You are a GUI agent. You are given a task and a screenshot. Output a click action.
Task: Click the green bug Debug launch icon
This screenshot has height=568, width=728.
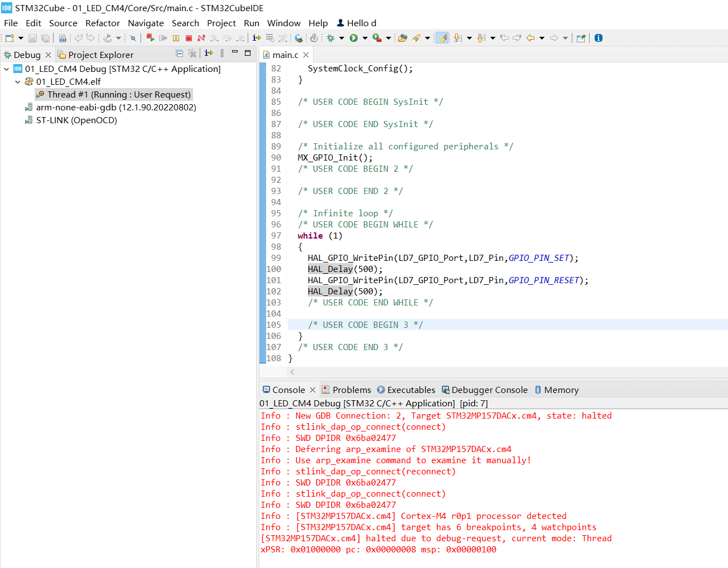(x=330, y=38)
